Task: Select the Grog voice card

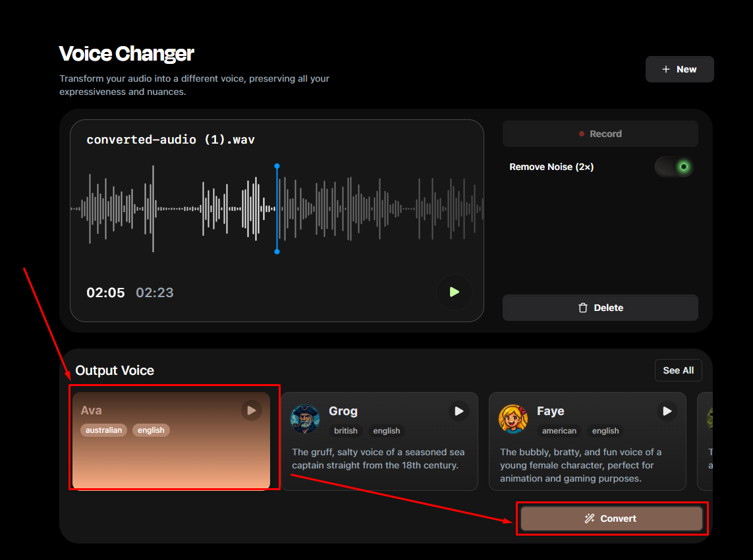Action: (379, 441)
